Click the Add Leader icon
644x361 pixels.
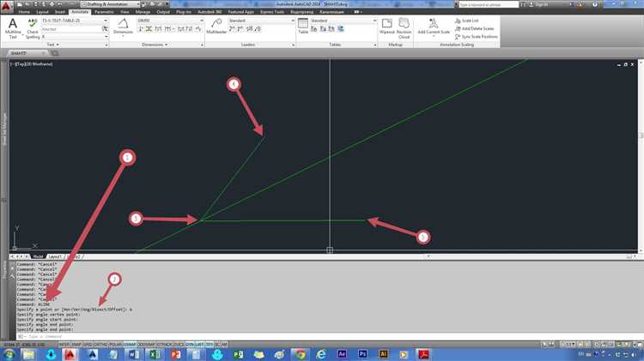point(232,29)
